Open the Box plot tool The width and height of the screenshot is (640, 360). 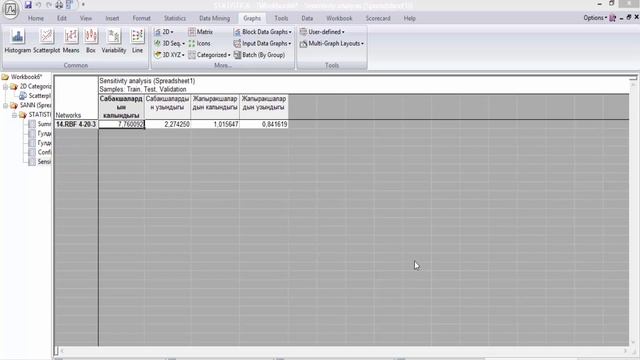pos(91,41)
